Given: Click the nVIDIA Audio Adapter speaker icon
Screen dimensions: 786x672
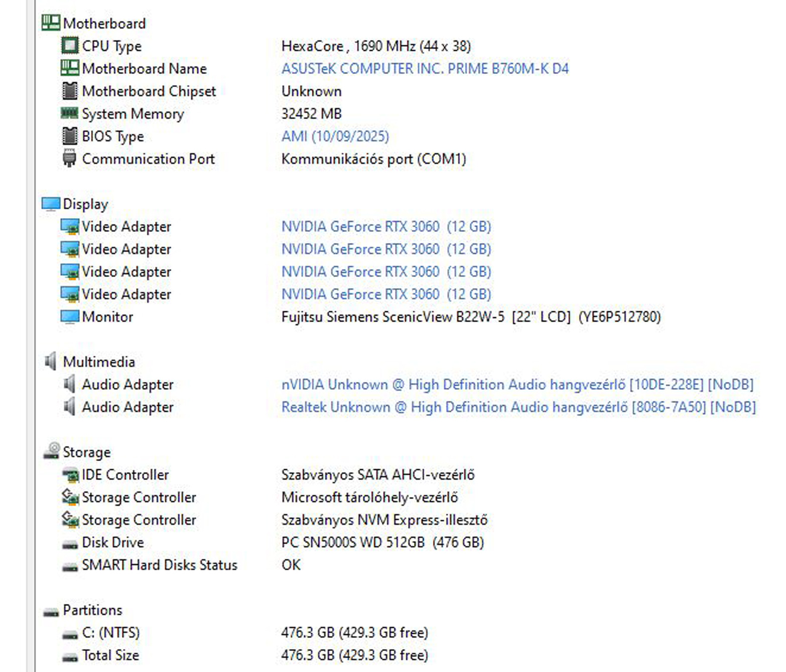Looking at the screenshot, I should pos(70,384).
